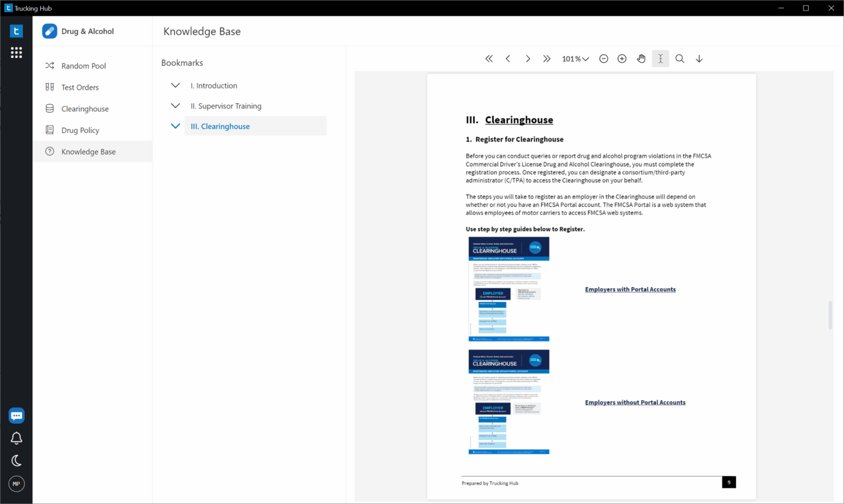
Task: Click the Bookmarks panel heading
Action: (x=182, y=63)
